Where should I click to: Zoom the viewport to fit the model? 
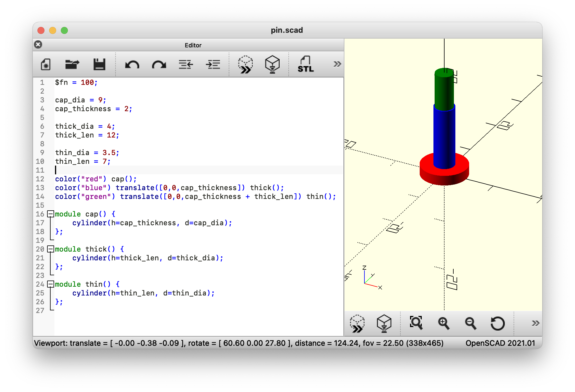point(416,323)
